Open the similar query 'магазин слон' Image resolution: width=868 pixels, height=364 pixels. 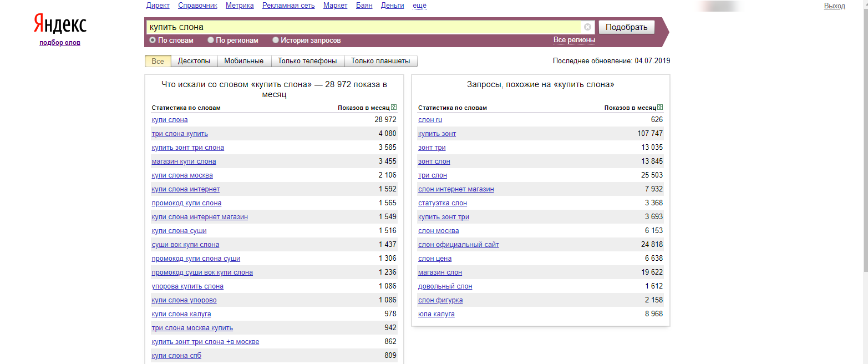click(440, 272)
